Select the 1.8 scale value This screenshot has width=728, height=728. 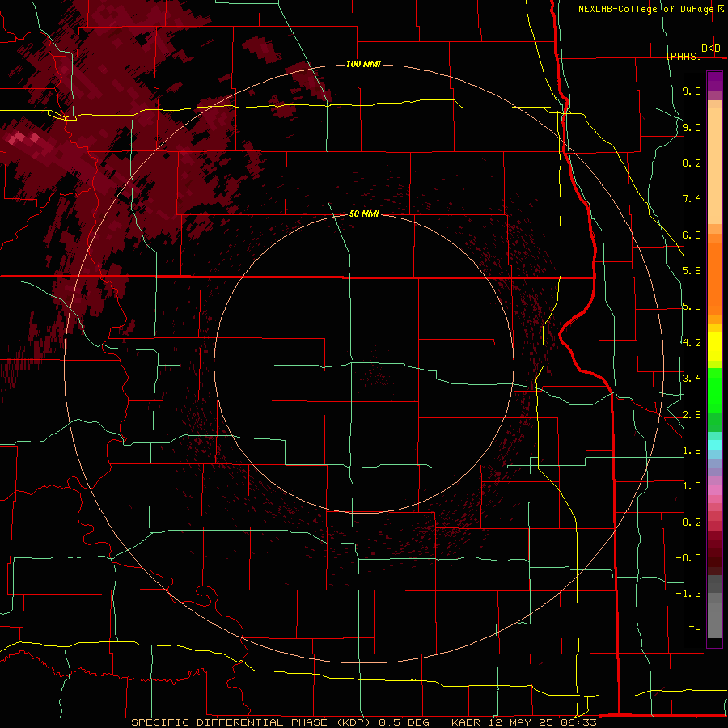(x=692, y=451)
